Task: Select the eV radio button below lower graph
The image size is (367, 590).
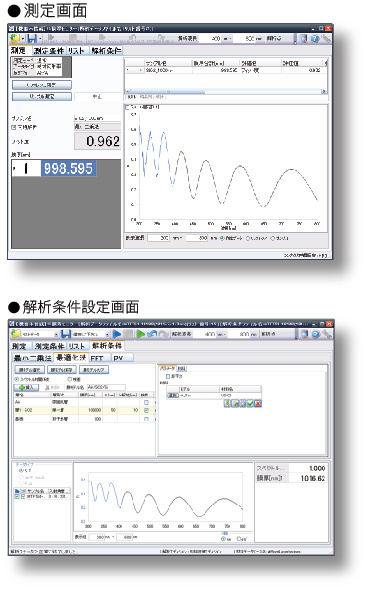Action: 239,539
